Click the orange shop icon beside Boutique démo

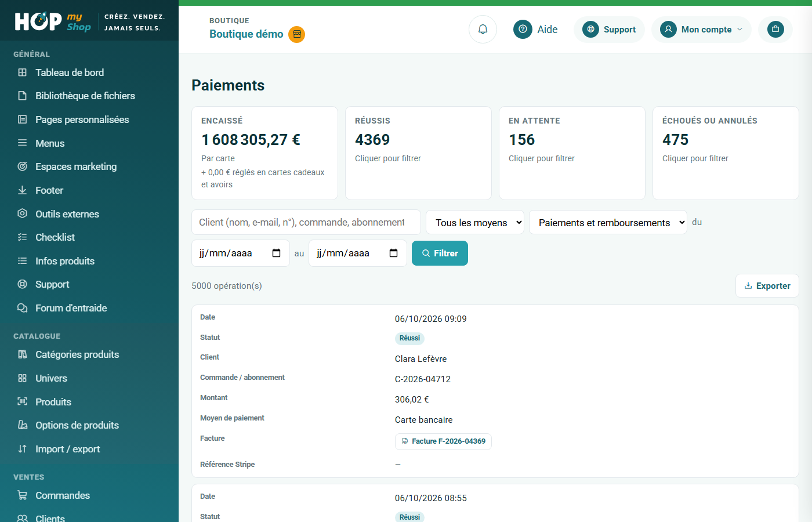coord(297,34)
